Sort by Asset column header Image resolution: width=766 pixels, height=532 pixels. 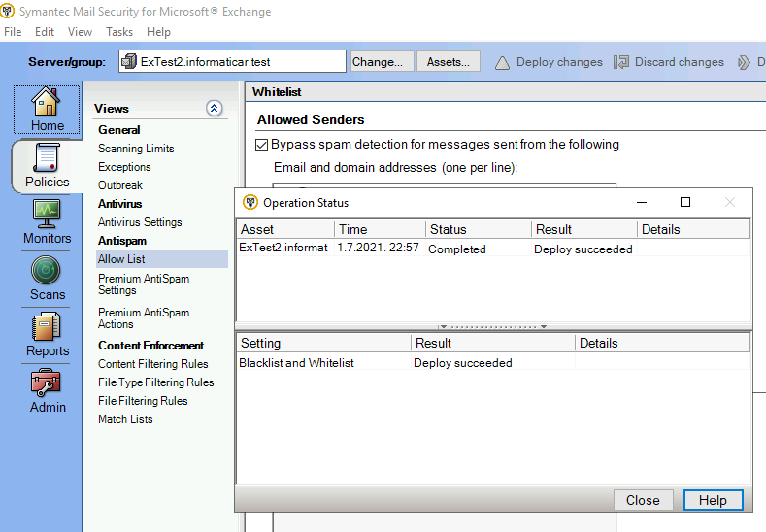(285, 229)
